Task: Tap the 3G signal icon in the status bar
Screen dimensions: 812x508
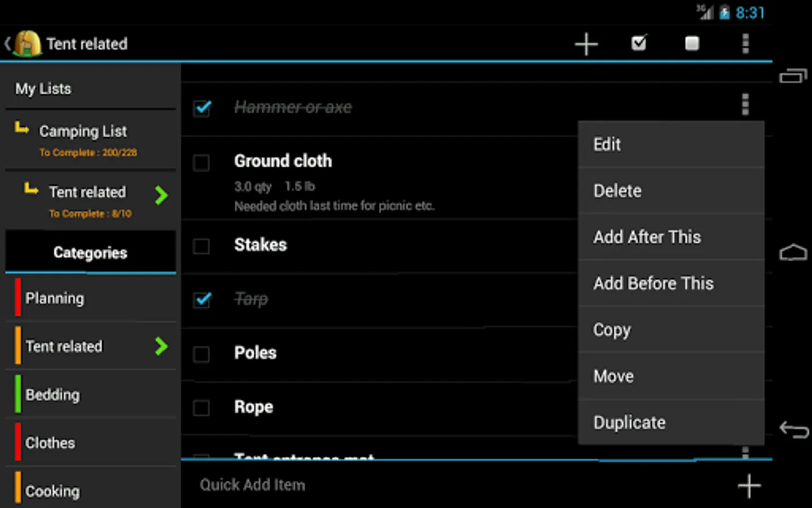Action: click(704, 11)
